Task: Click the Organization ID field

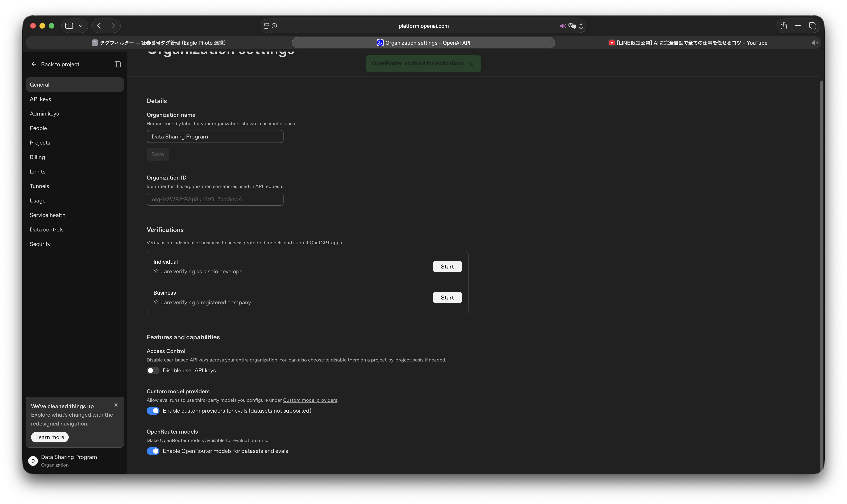Action: [x=215, y=199]
